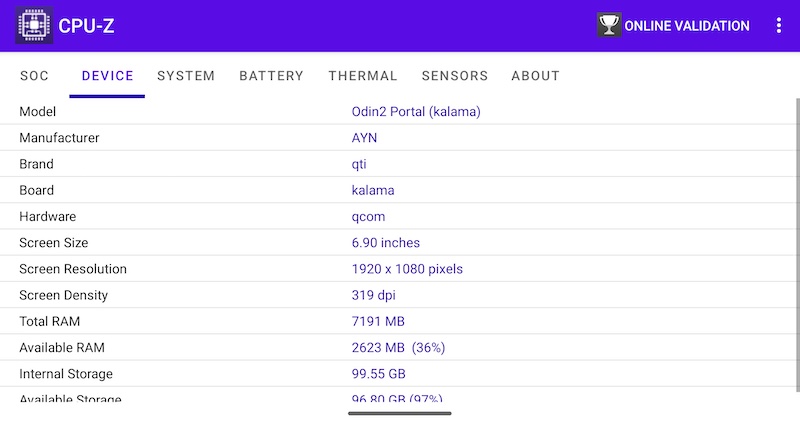Select the DEVICE tab
Viewport: 800px width, 425px height.
coord(107,76)
